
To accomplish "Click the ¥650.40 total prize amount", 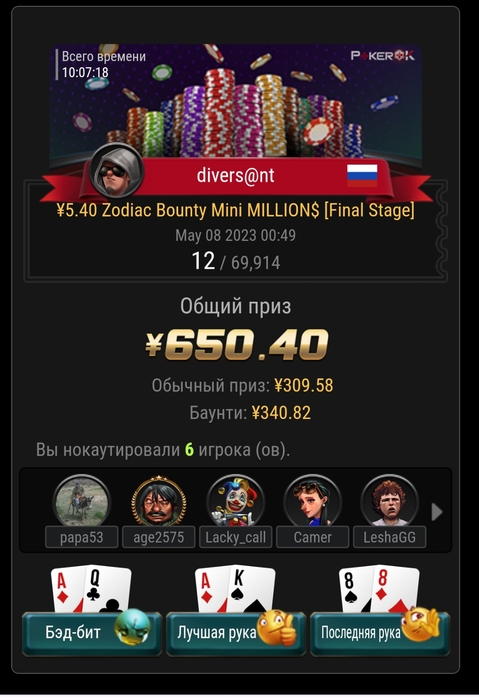I will [237, 344].
